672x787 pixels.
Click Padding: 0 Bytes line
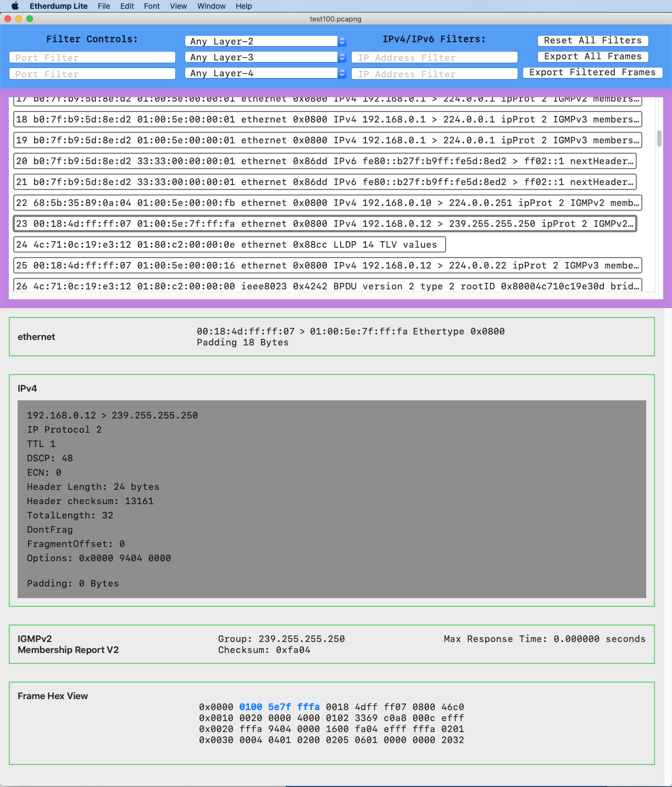click(x=73, y=583)
